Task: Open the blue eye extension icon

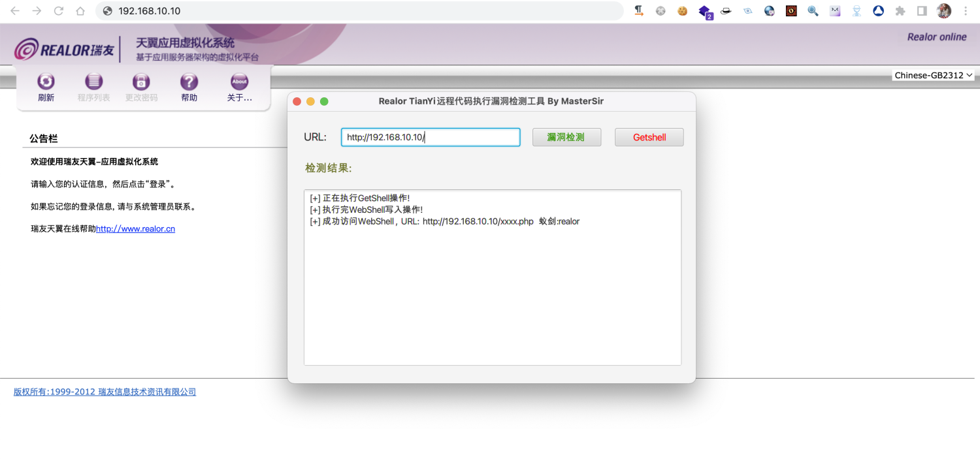Action: pos(748,10)
